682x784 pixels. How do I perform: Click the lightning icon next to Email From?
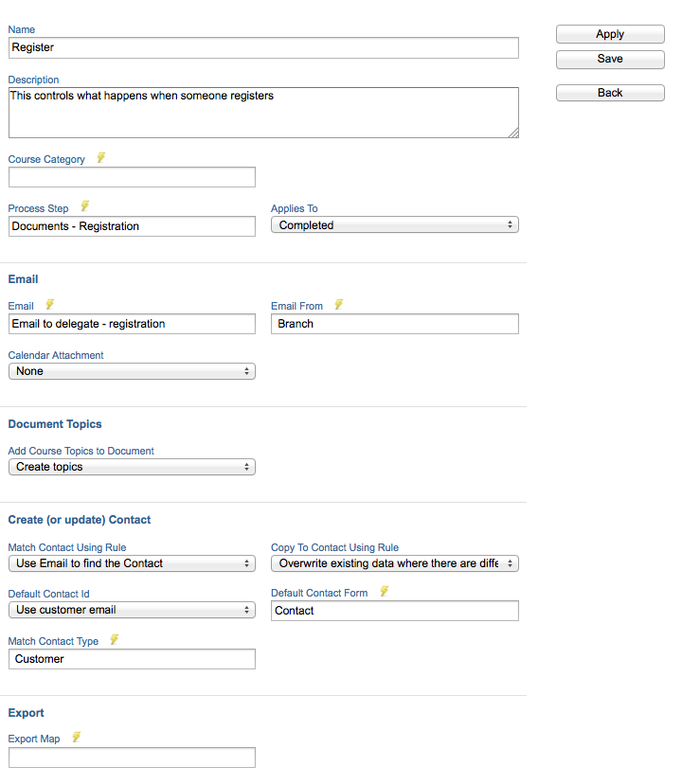coord(339,304)
